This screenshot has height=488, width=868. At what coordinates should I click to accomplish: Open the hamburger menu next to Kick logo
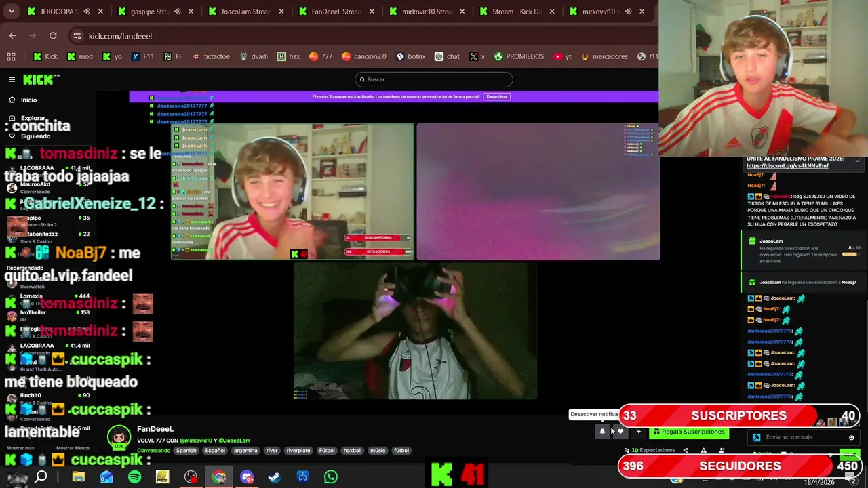(x=12, y=79)
